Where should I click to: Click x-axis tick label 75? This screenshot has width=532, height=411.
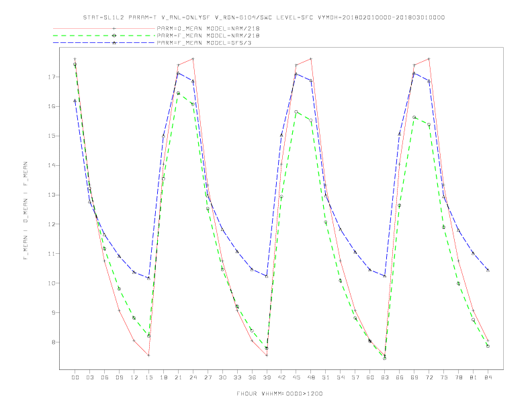point(444,377)
